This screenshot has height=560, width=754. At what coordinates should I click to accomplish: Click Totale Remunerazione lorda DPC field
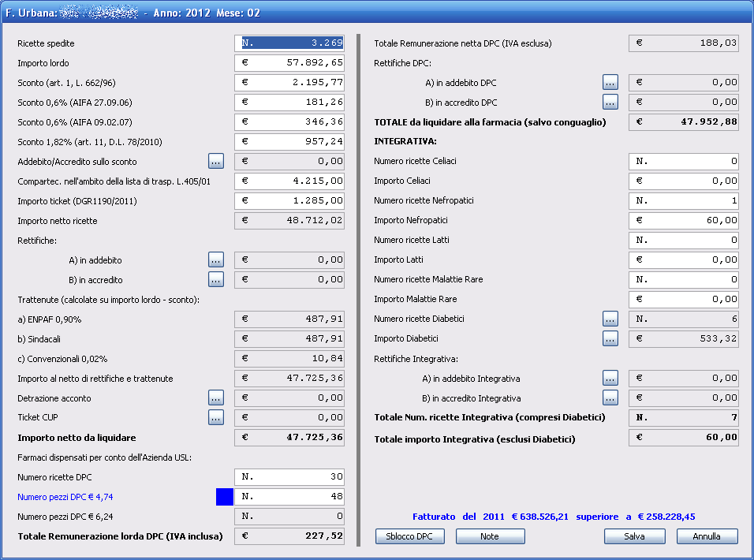(x=289, y=536)
